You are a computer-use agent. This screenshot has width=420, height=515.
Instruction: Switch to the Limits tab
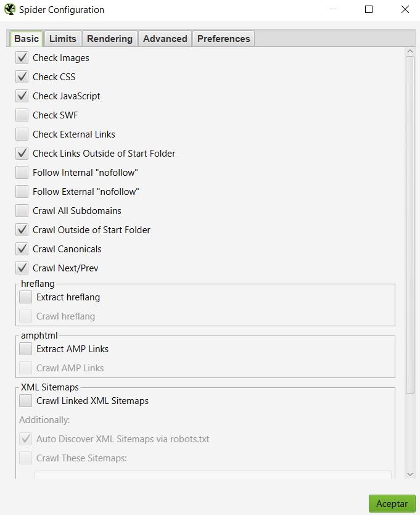[x=63, y=39]
